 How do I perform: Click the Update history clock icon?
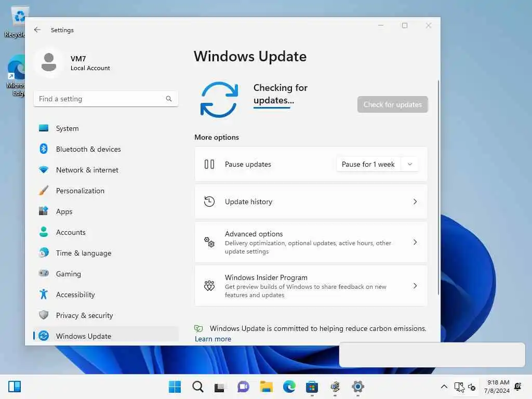(x=209, y=202)
